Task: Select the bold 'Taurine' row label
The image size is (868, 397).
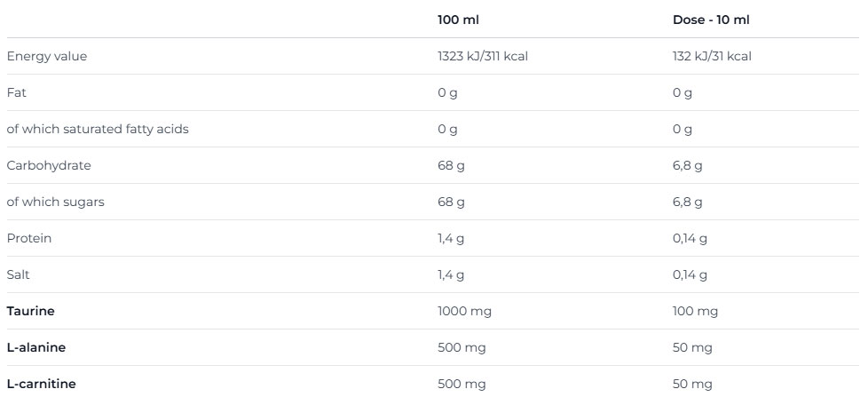Action: tap(31, 311)
